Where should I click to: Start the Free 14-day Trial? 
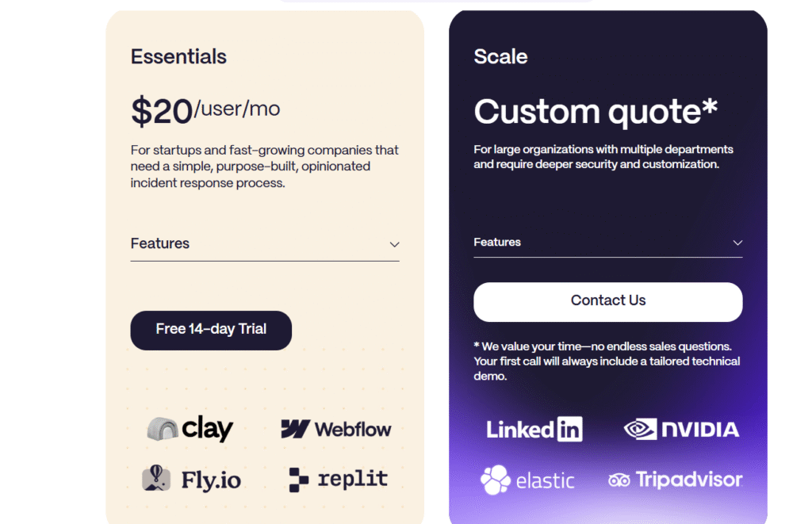pos(211,331)
